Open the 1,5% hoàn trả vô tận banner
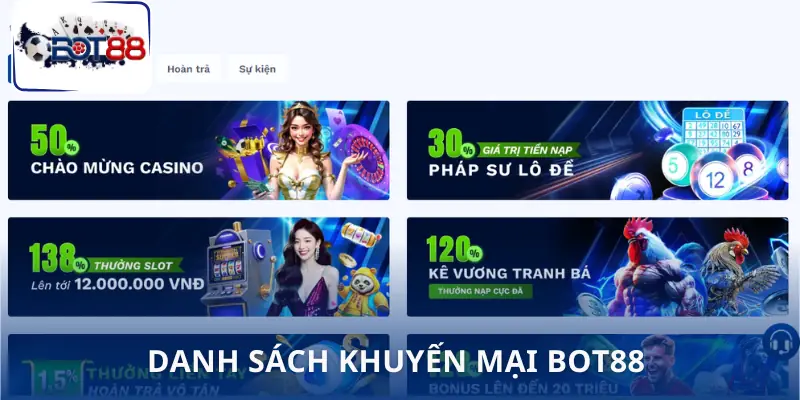The image size is (800, 400). (x=198, y=366)
